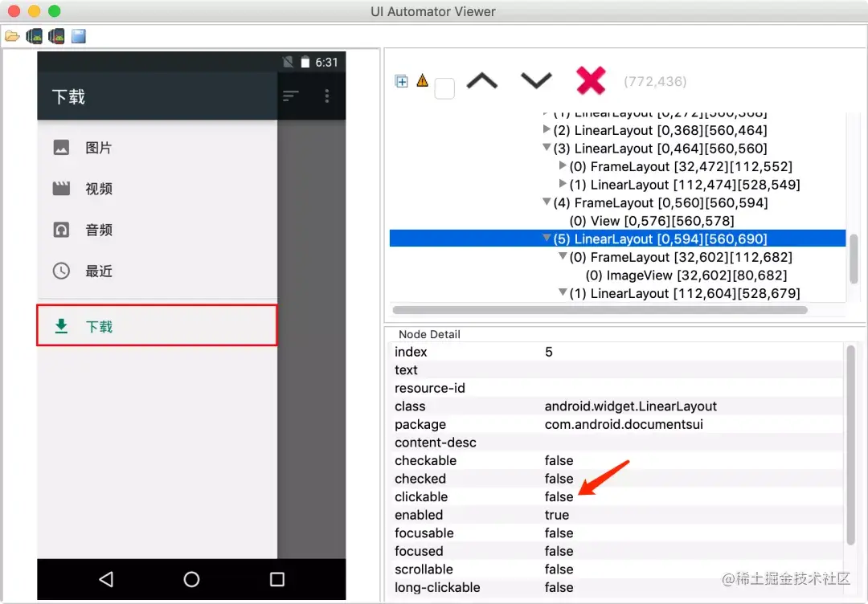Tap the 音频 entry in the phone drawer

pyautogui.click(x=158, y=230)
